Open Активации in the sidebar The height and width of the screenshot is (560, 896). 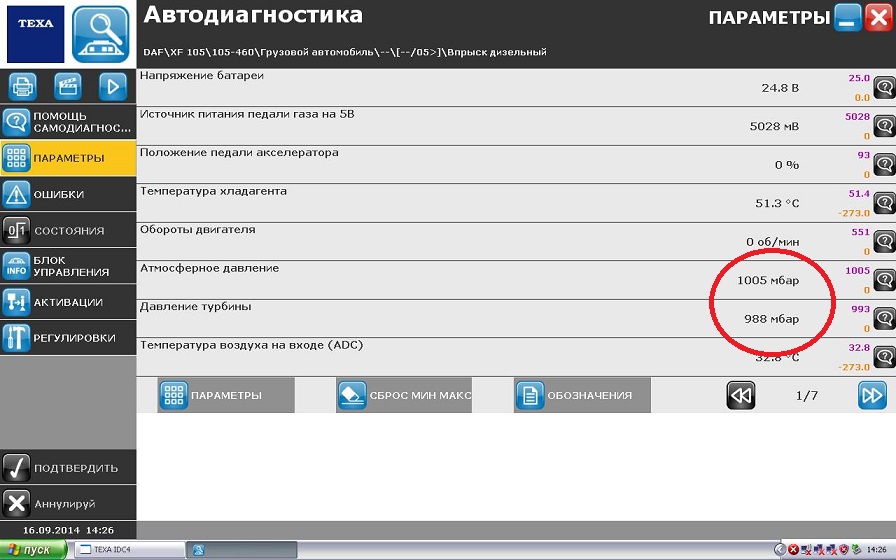68,302
